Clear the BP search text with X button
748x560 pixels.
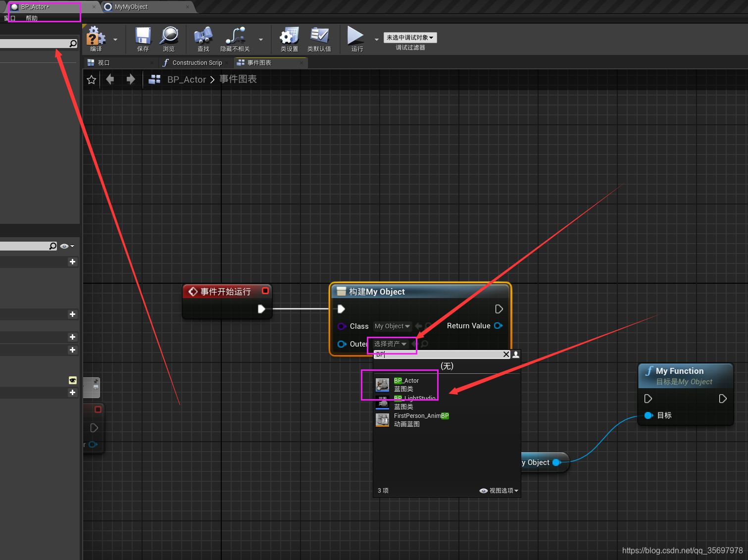tap(506, 355)
